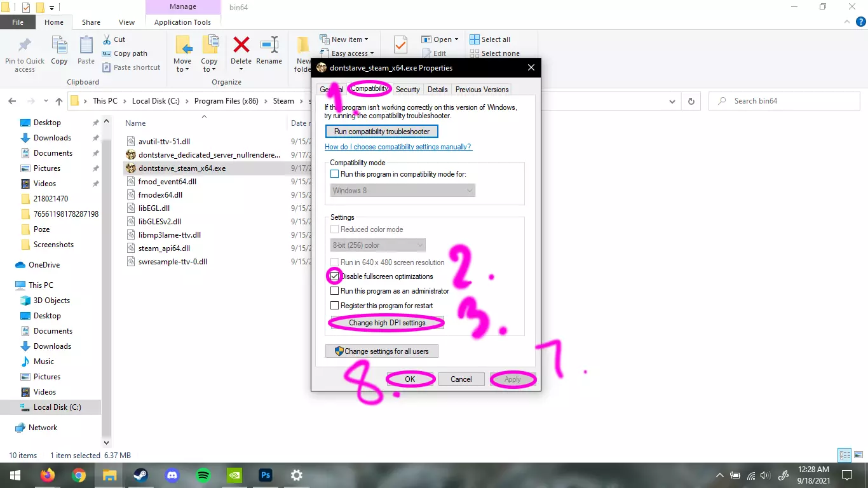
Task: Click Change settings for all users
Action: 381,351
